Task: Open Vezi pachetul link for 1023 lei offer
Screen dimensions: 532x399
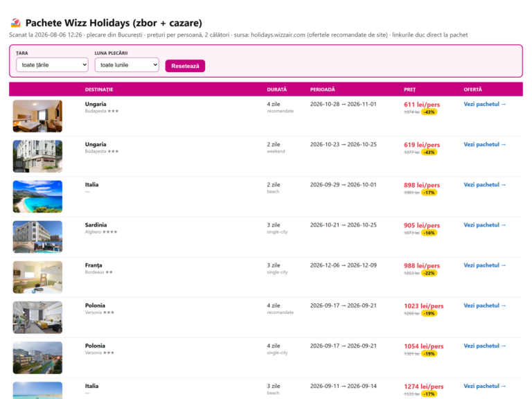Action: [x=485, y=305]
